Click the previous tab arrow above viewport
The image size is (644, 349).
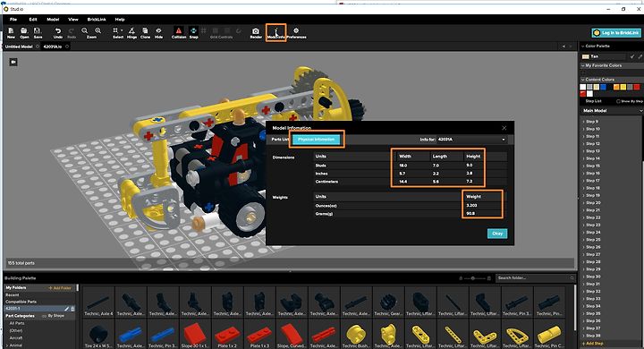coord(563,47)
